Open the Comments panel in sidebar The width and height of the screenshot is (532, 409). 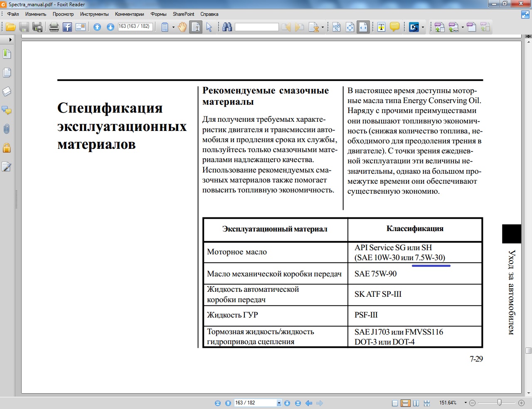pos(7,111)
